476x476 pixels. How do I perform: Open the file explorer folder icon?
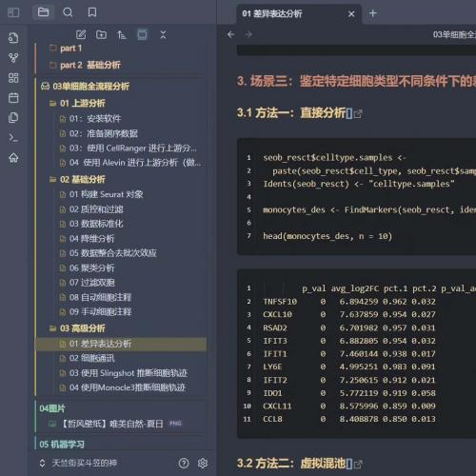coord(43,12)
